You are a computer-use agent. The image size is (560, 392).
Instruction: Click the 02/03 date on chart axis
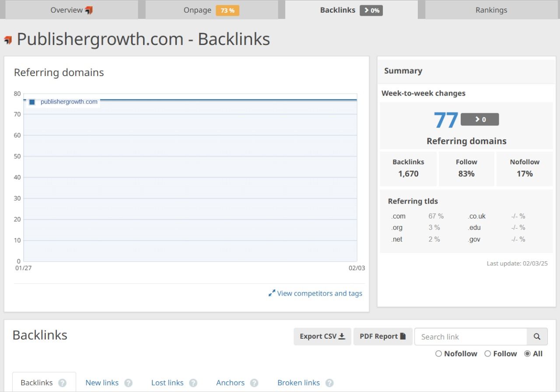[357, 268]
